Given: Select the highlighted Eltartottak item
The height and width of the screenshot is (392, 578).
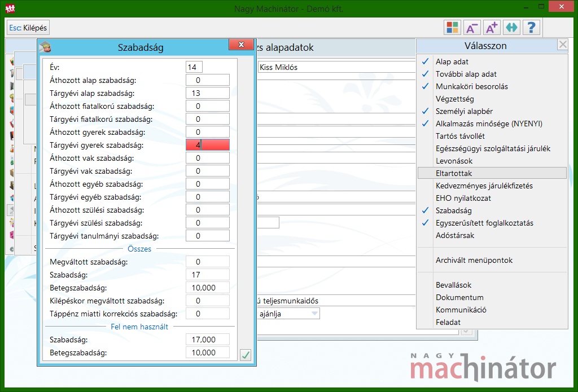Looking at the screenshot, I should (x=492, y=173).
